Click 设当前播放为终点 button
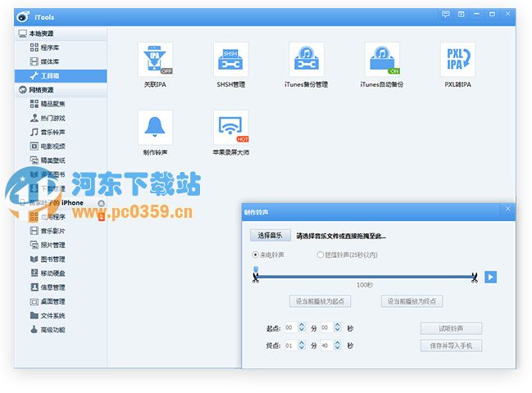This screenshot has height=393, width=532. (412, 301)
